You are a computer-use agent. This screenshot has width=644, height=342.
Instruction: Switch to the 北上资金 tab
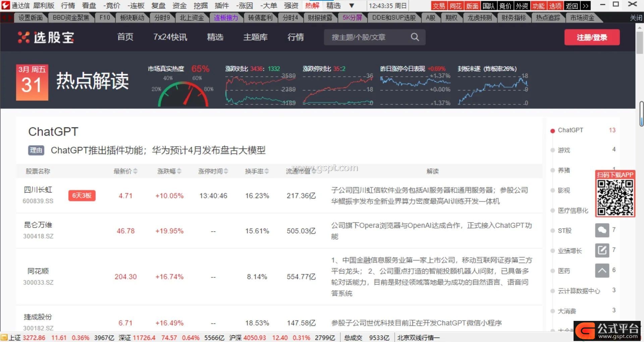[x=192, y=18]
